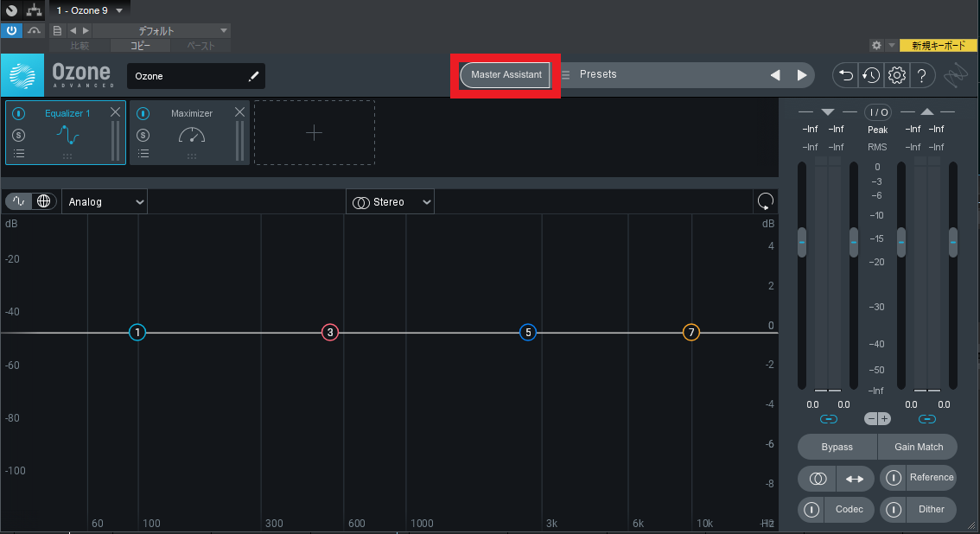
Task: Click the host routing icon
Action: tap(34, 10)
